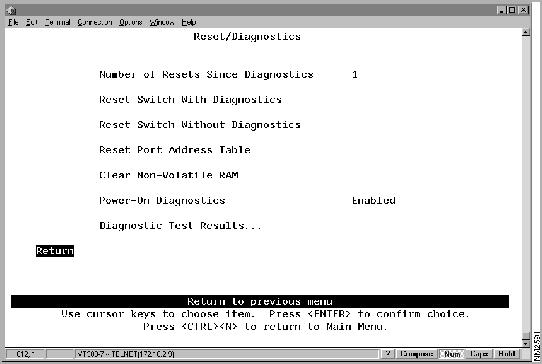
Task: Open the Terminal menu
Action: click(57, 22)
